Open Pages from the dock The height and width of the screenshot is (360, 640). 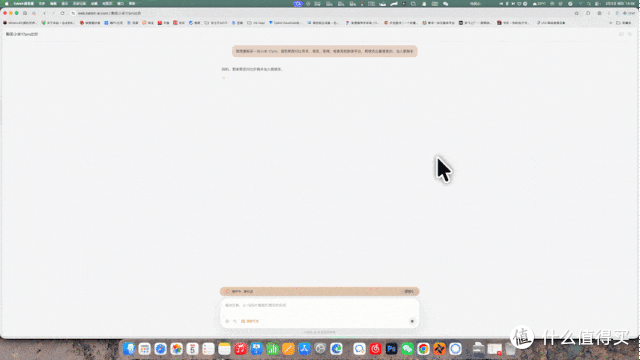(288, 349)
